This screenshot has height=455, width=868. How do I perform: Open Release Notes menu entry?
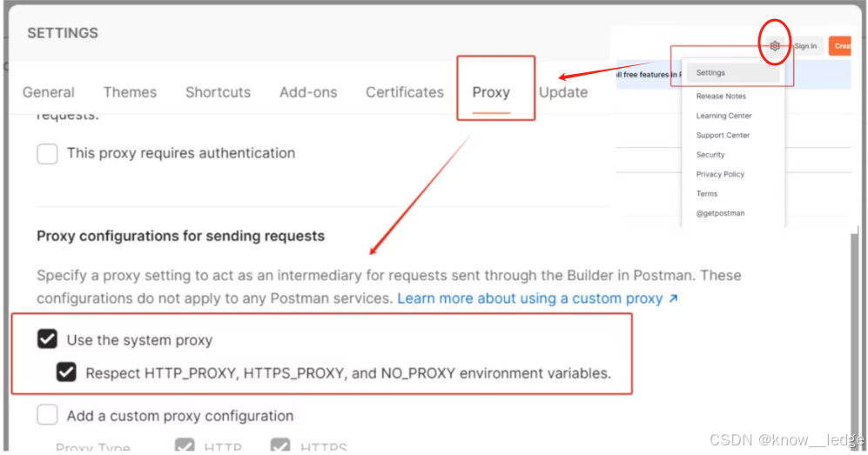721,97
